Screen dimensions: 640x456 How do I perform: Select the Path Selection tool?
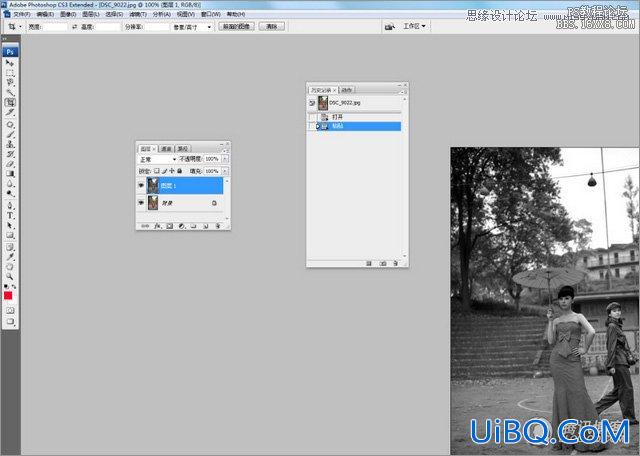pyautogui.click(x=10, y=225)
